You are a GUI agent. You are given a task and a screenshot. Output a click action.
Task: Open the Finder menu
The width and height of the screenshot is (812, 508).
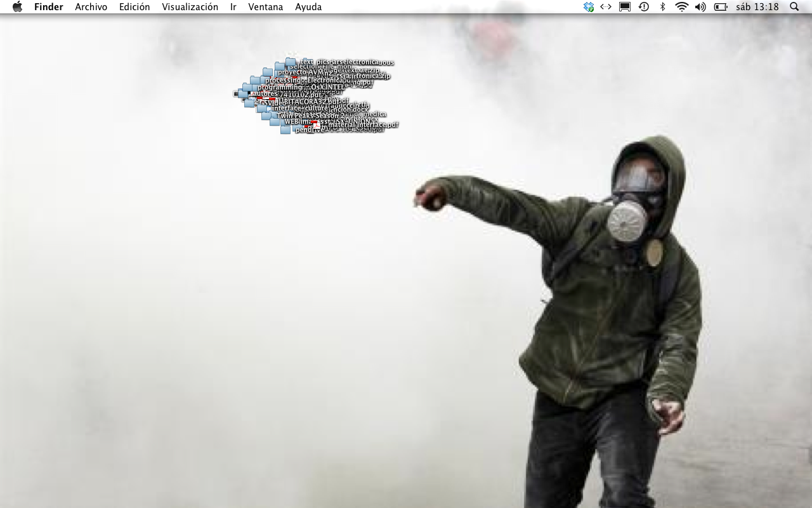pyautogui.click(x=49, y=7)
